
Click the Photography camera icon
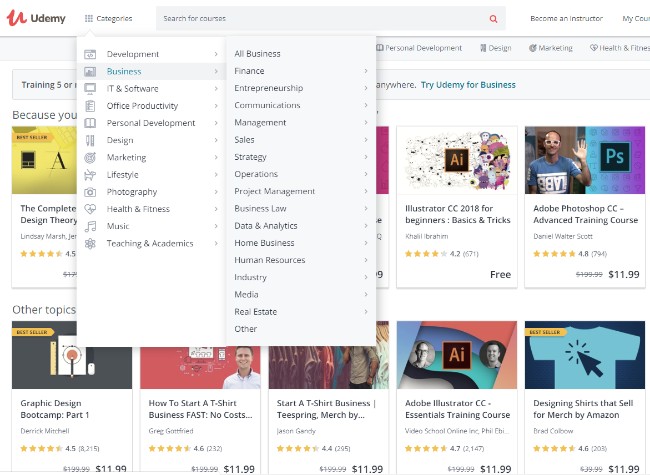pyautogui.click(x=90, y=192)
